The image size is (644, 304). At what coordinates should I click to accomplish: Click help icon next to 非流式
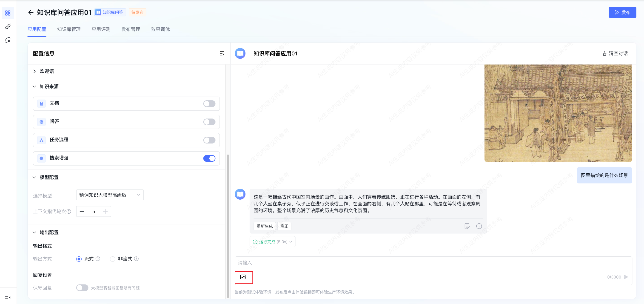tap(136, 259)
